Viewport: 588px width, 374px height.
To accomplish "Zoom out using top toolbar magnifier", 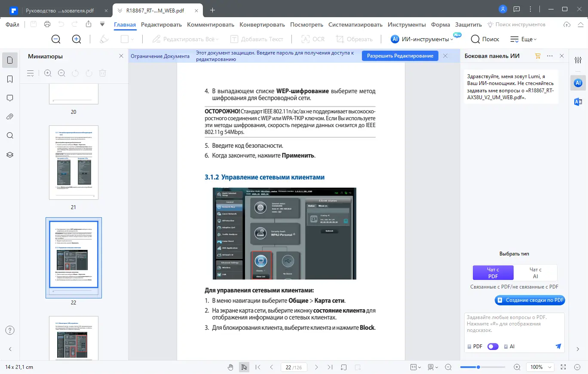I will [56, 39].
